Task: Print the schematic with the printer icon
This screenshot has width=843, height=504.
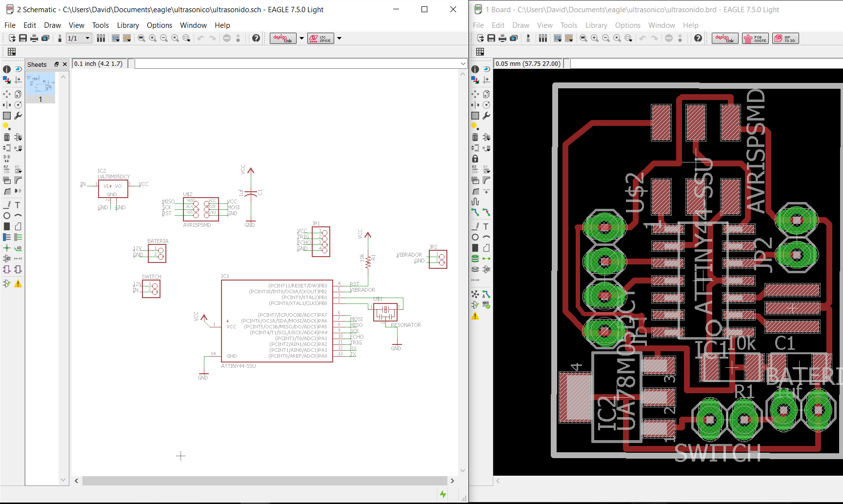Action: tap(34, 38)
